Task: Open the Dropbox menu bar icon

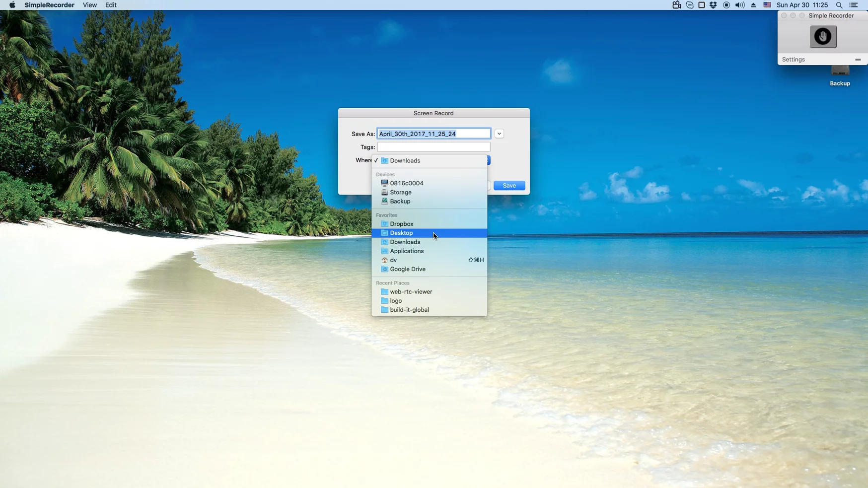Action: 714,5
